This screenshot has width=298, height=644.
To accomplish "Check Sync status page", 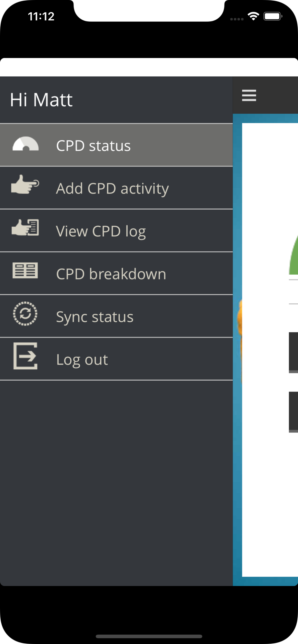I will click(x=116, y=317).
